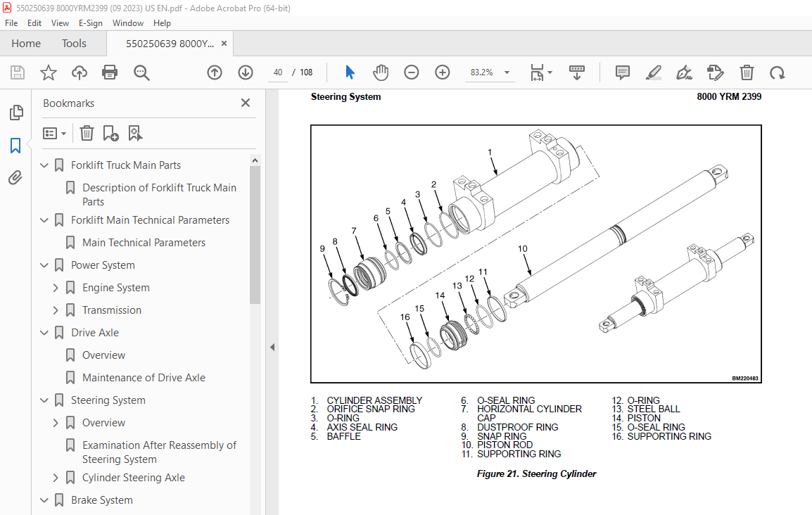
Task: Switch to the Tools tab
Action: click(74, 44)
